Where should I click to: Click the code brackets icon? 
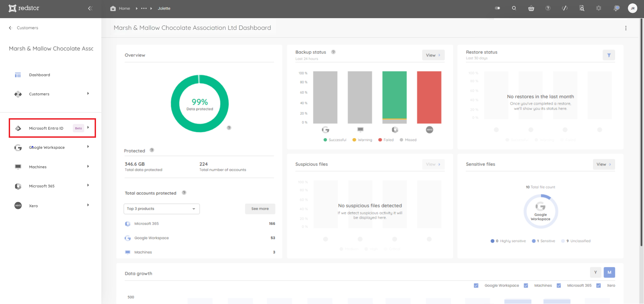(565, 8)
